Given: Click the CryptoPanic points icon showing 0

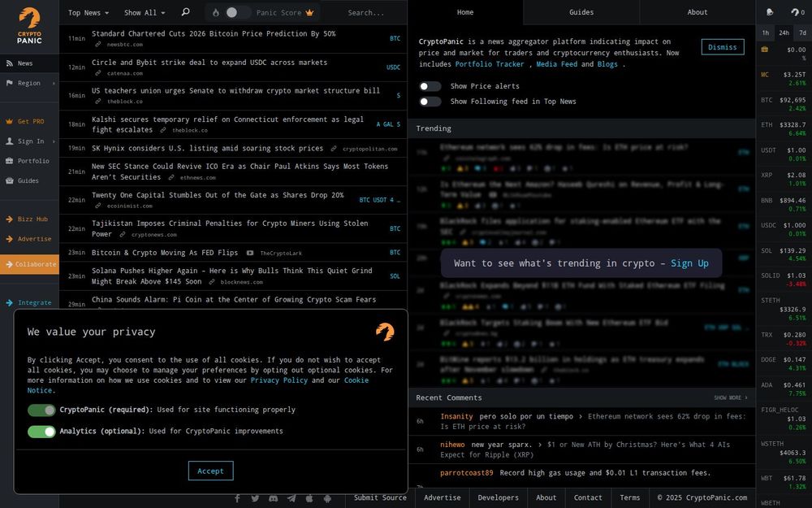Looking at the screenshot, I should [795, 12].
